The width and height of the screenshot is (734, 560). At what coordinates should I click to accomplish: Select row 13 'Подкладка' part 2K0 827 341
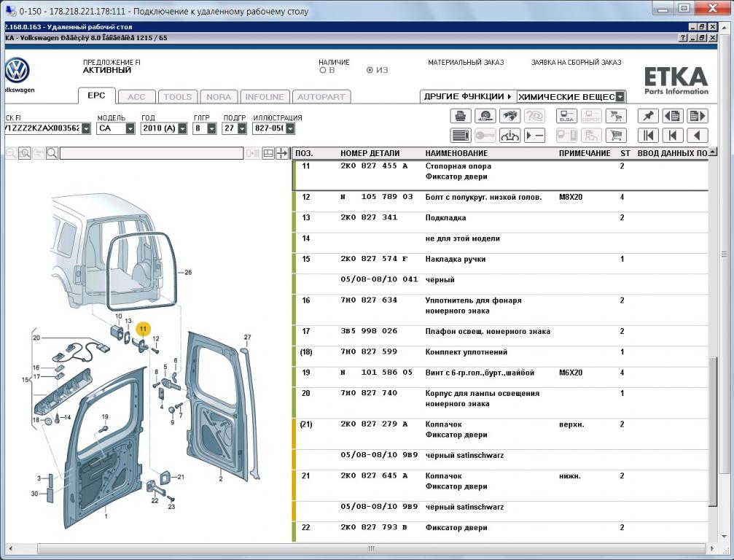500,222
